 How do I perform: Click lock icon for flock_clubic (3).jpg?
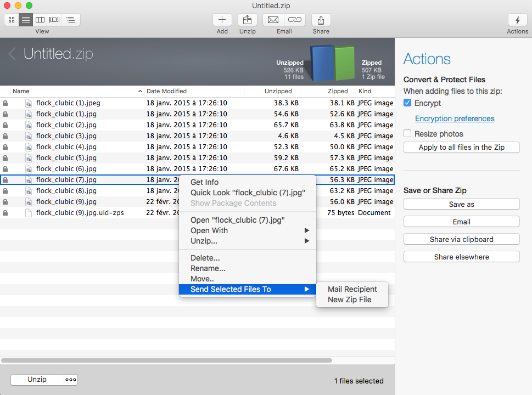point(5,136)
